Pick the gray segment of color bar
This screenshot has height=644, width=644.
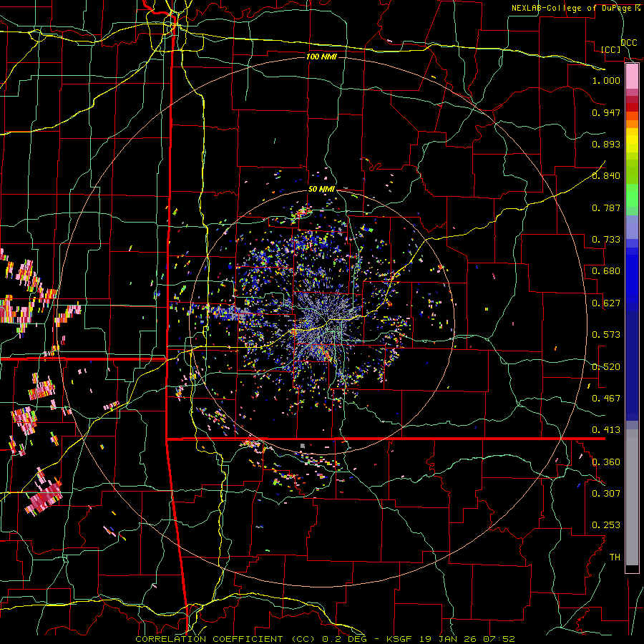632,497
